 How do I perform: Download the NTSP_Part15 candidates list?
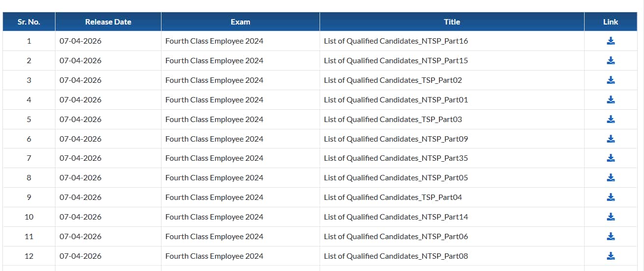(611, 61)
